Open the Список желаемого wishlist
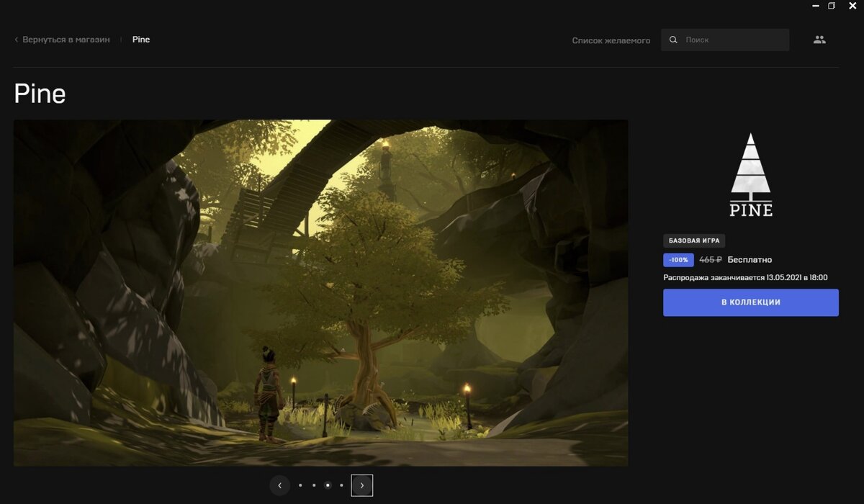Screen dimensions: 864x504 pos(611,40)
